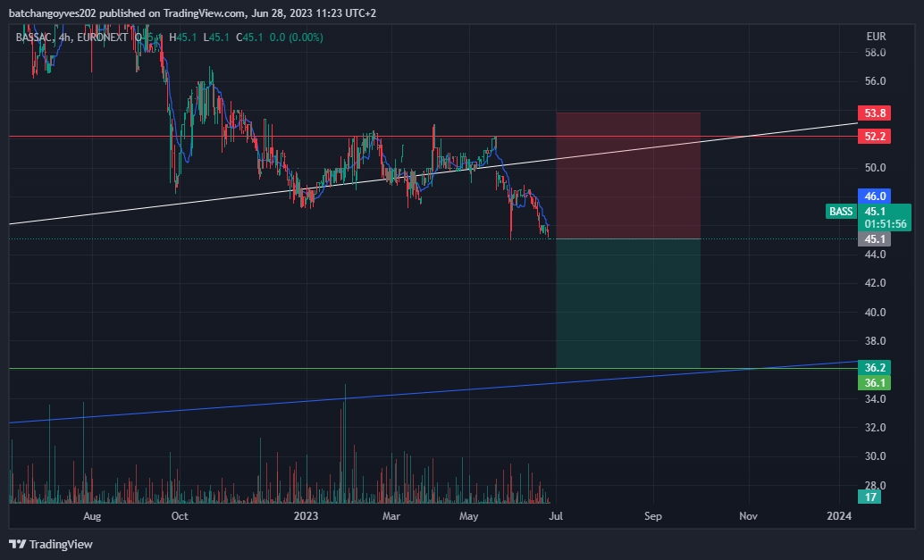
Task: Click the 40.0 price scale value
Action: click(x=875, y=312)
